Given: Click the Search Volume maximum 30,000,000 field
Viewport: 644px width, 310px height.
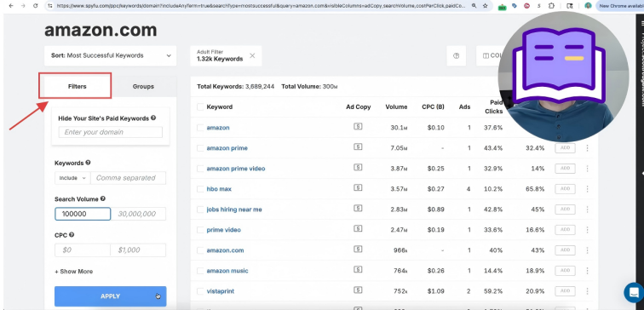Looking at the screenshot, I should click(138, 214).
